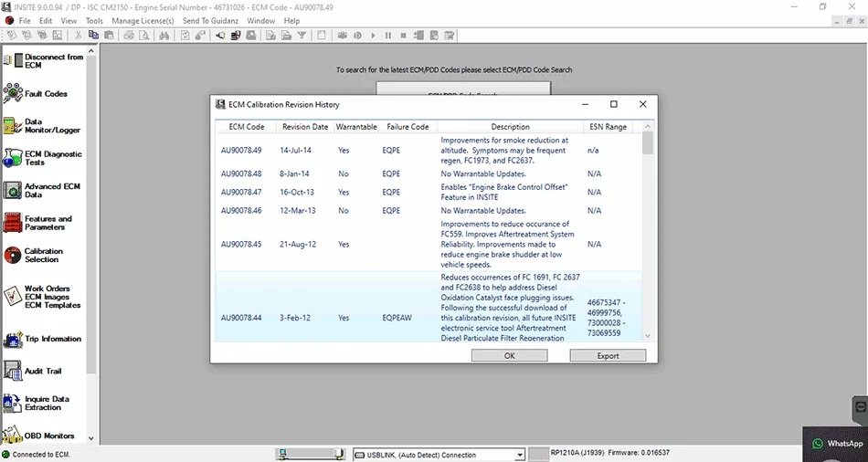Click the Disconnect from ECM icon
868x462 pixels.
tap(12, 60)
